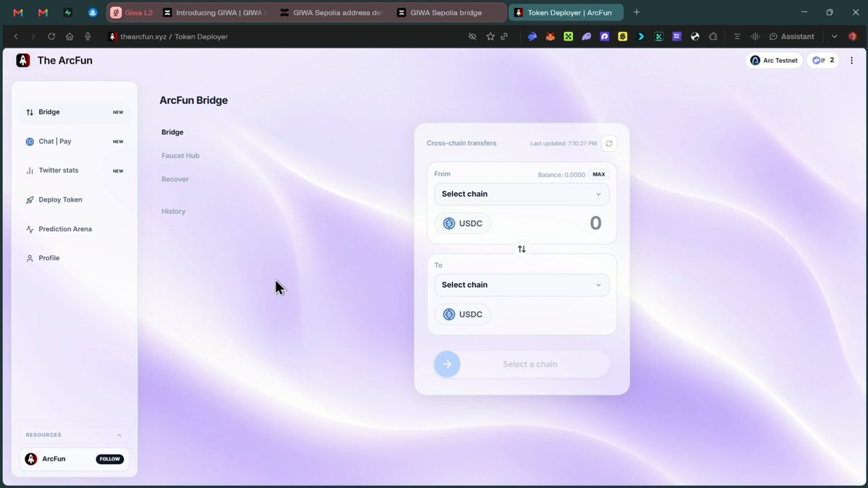The height and width of the screenshot is (488, 868).
Task: Click the FOLLOW button next to ArcFun
Action: pyautogui.click(x=110, y=459)
